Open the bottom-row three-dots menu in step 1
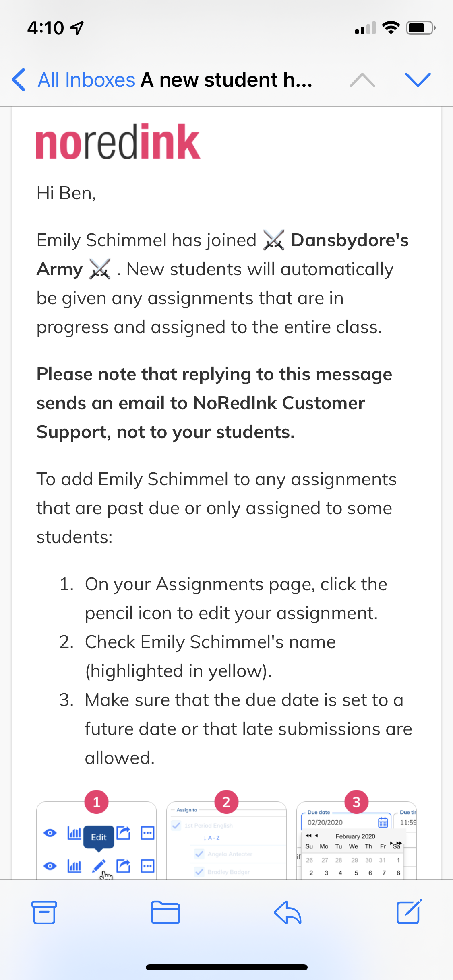 [147, 866]
